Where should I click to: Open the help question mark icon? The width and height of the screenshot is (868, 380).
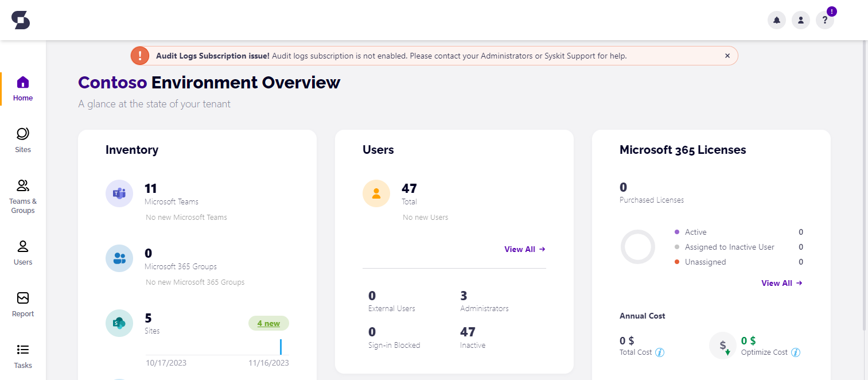pyautogui.click(x=824, y=20)
